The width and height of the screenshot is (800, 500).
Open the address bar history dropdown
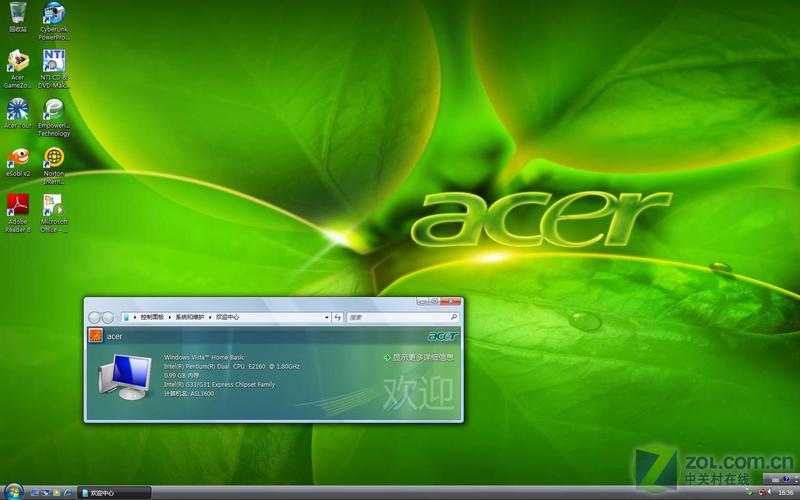[x=327, y=317]
